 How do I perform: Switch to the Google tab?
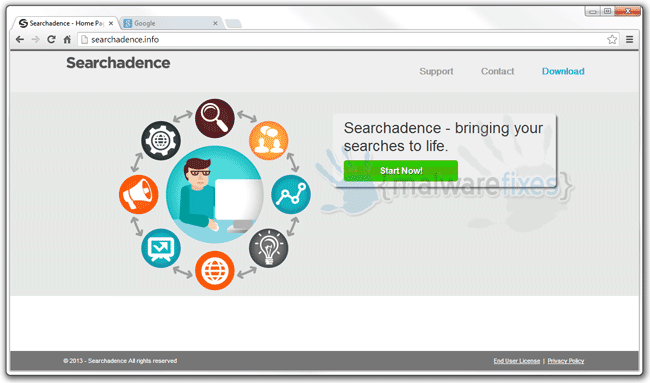pyautogui.click(x=171, y=24)
